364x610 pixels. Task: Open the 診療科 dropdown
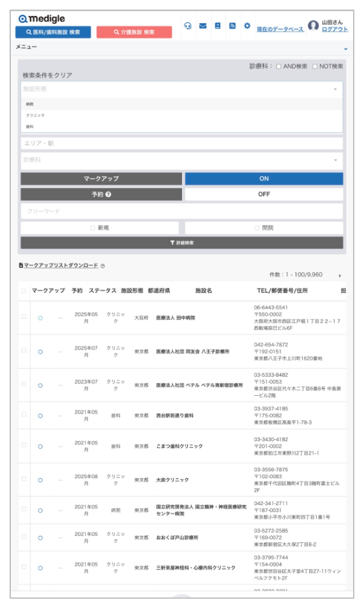tap(182, 160)
